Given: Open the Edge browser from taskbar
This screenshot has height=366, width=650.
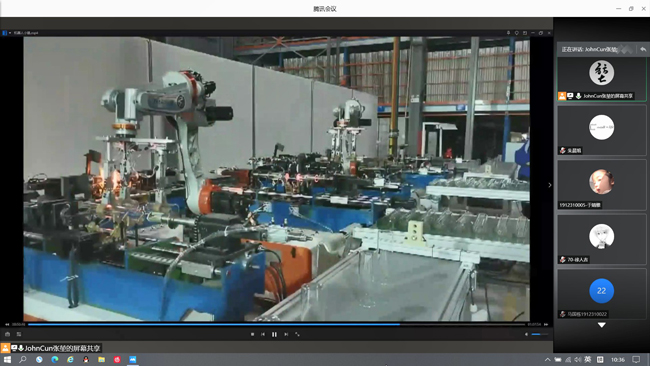Looking at the screenshot, I should pos(55,359).
